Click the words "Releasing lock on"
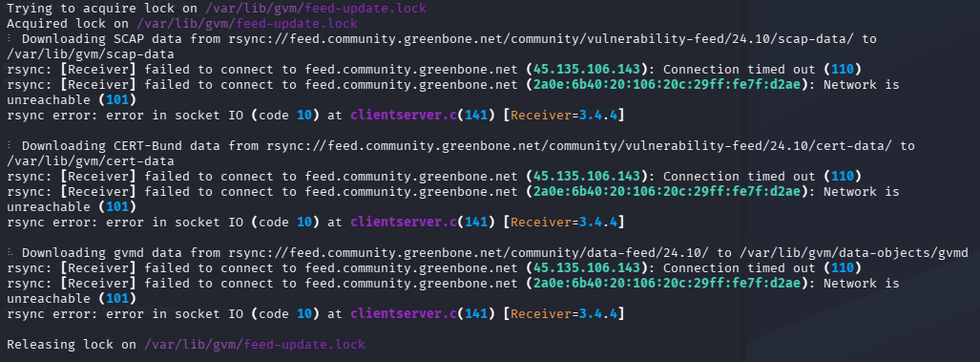980x362 pixels. (72, 345)
